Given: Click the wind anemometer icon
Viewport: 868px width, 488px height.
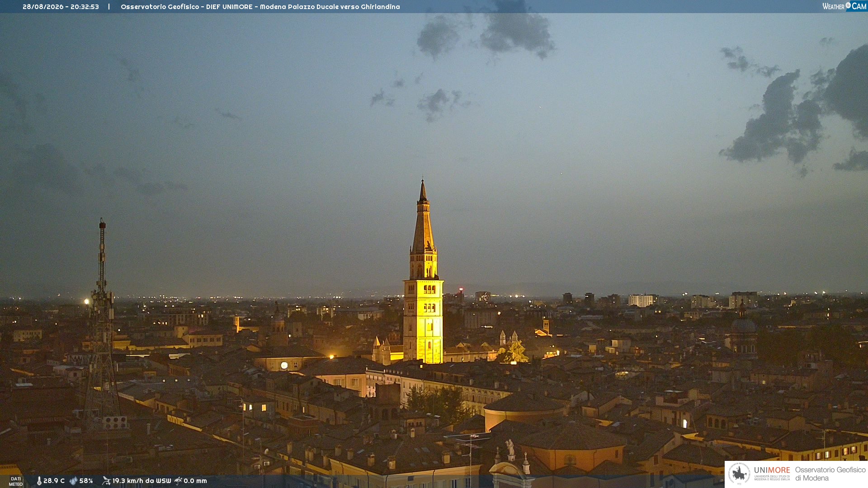Looking at the screenshot, I should tap(106, 481).
